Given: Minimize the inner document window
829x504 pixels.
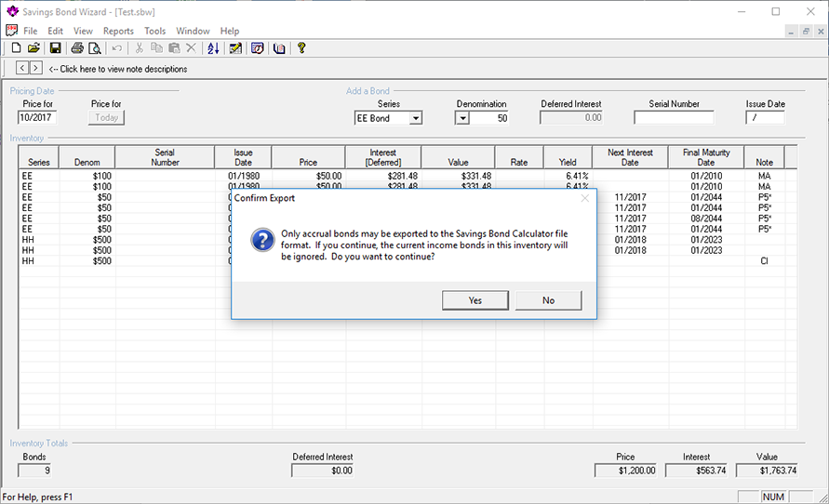Looking at the screenshot, I should pos(791,32).
